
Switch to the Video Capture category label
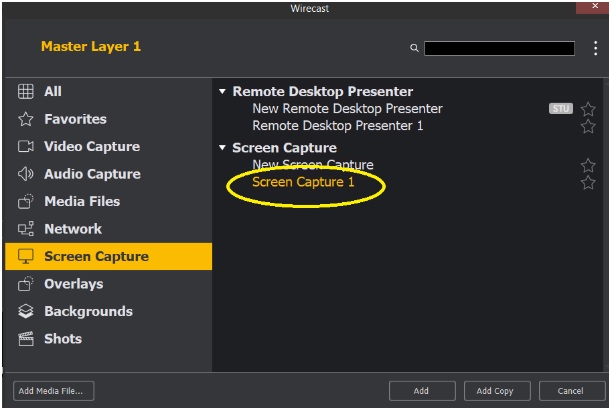click(92, 146)
